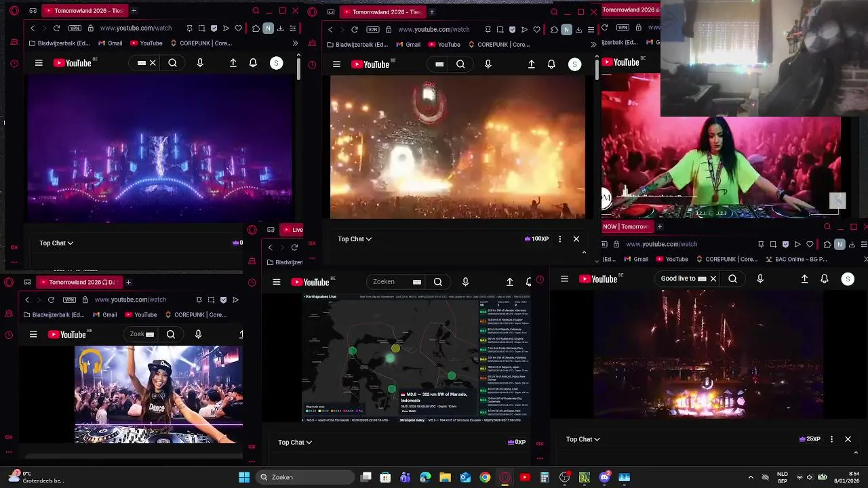The image size is (868, 488).
Task: Open notifications bell in top-left YouTube window
Action: (253, 63)
